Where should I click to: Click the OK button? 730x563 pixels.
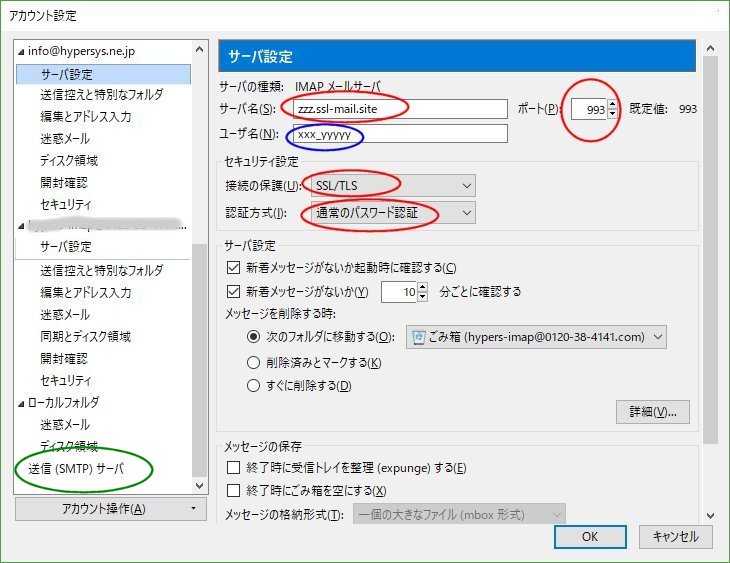tap(590, 536)
